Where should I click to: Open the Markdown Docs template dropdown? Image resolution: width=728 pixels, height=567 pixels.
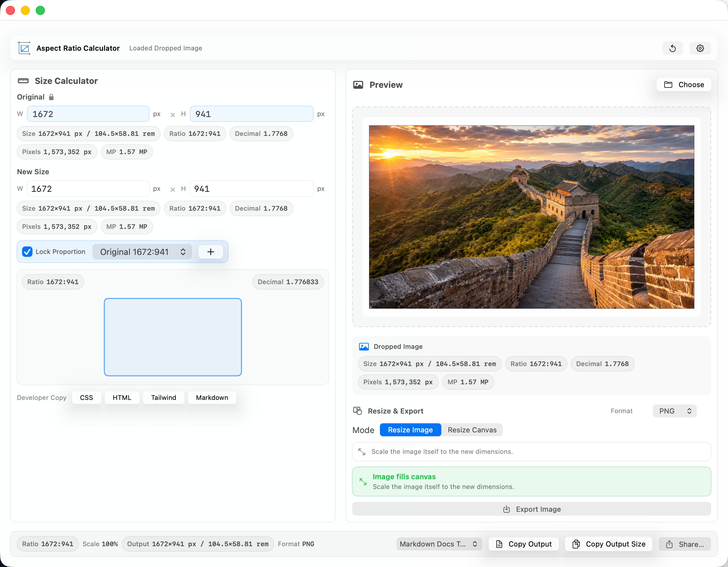(x=439, y=544)
